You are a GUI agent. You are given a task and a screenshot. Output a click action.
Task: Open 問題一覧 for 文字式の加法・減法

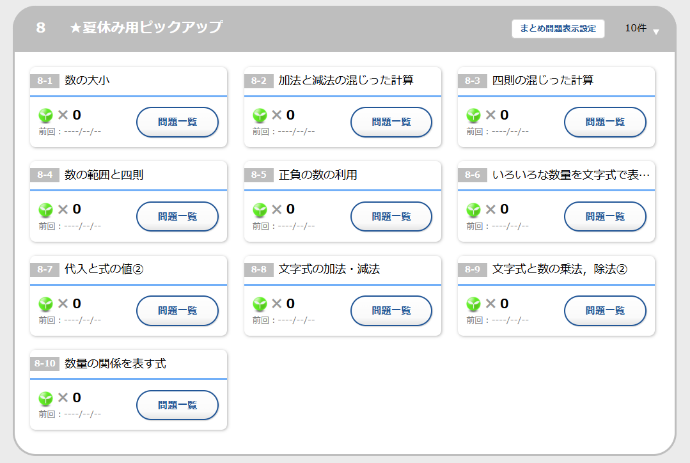(x=391, y=310)
